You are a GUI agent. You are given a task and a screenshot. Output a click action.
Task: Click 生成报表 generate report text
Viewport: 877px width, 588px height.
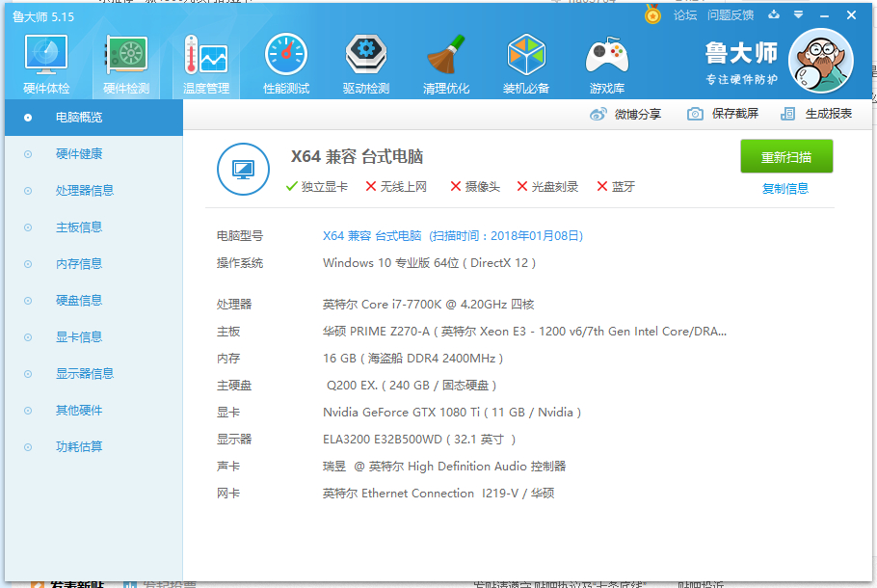click(x=829, y=114)
